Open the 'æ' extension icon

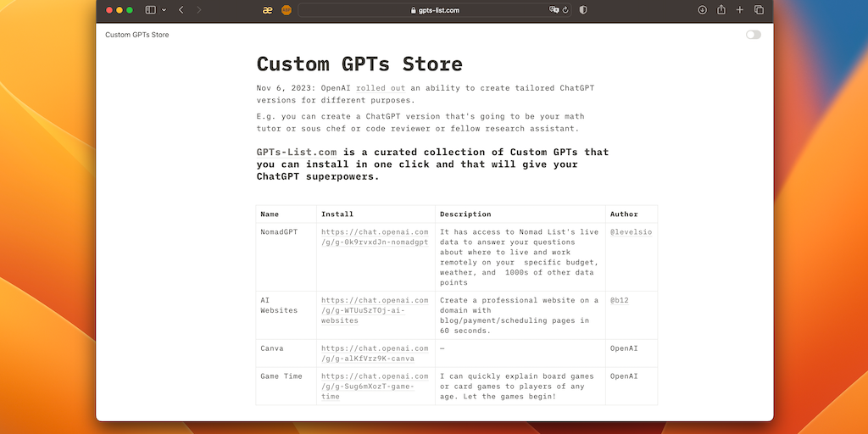pyautogui.click(x=267, y=10)
